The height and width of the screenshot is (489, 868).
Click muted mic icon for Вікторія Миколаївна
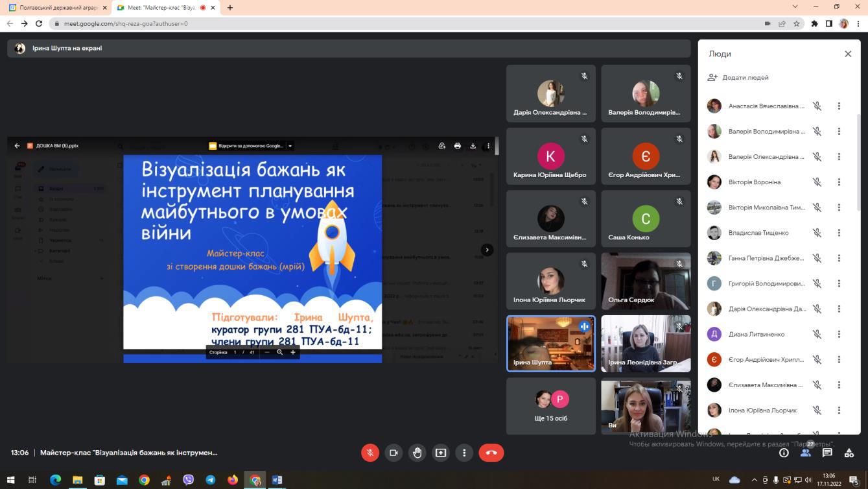pyautogui.click(x=817, y=207)
